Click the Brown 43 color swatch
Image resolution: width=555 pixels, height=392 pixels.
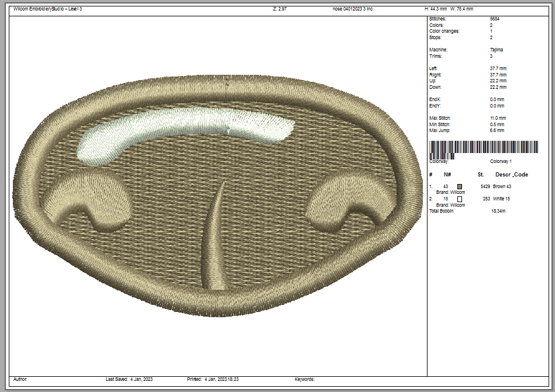[x=460, y=186]
